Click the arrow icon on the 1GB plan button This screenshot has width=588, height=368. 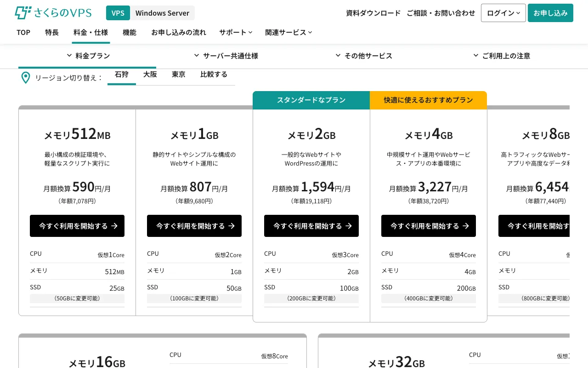(232, 226)
